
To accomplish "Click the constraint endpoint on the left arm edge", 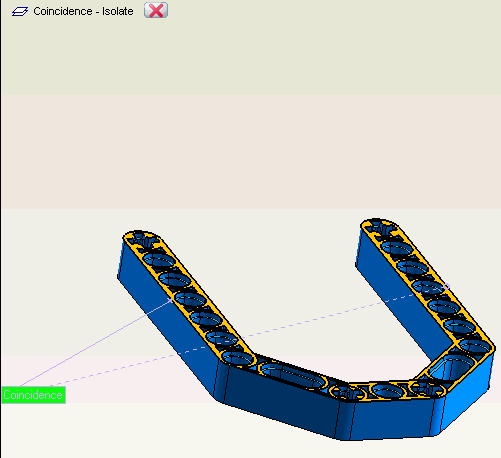I will click(171, 300).
